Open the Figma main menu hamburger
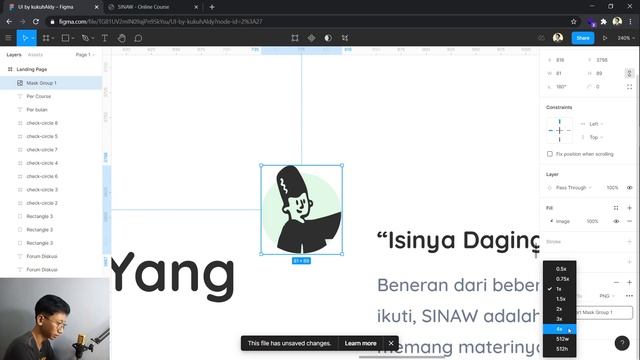The height and width of the screenshot is (360, 640). (8, 38)
